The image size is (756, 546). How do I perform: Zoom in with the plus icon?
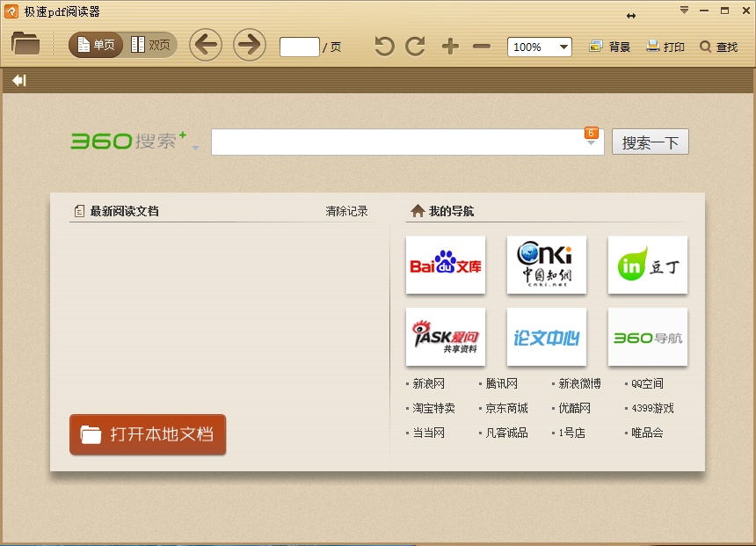click(x=450, y=47)
